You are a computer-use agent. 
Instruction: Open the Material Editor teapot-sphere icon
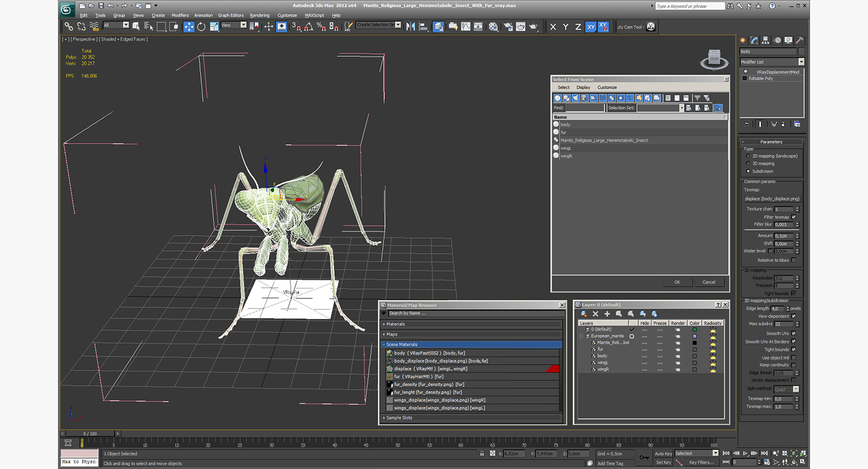(x=493, y=26)
